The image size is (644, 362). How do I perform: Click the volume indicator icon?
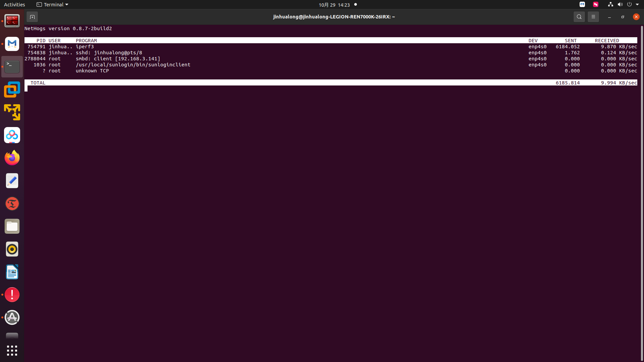[620, 5]
